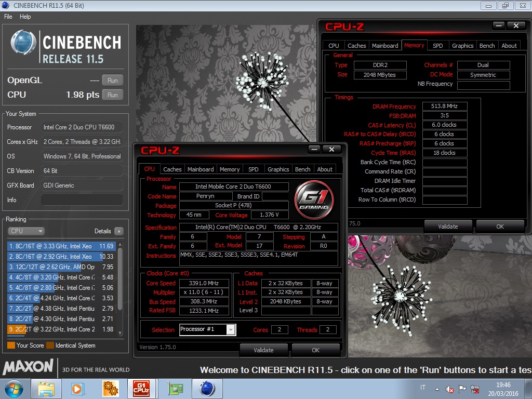Click the DRAM Frequency 513.8 MHz value
Viewport: 532px width, 399px height.
point(445,106)
